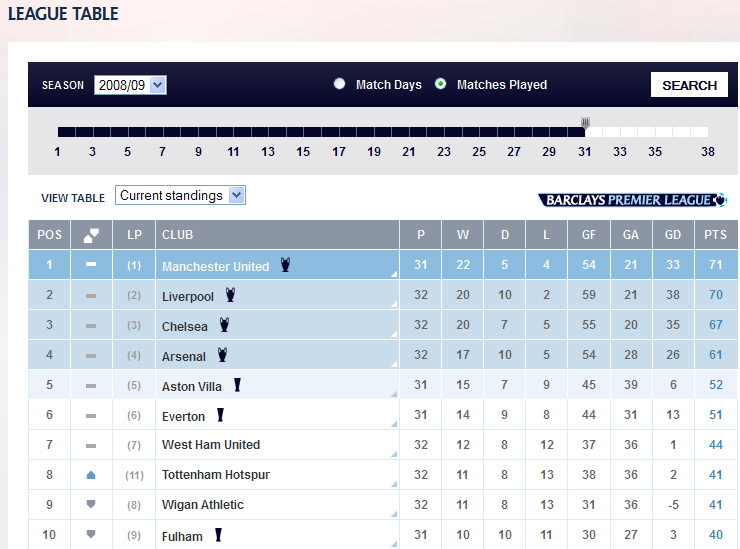The width and height of the screenshot is (740, 549).
Task: Click Tottenham Hotspur's blue up-arrow movement icon
Action: (91, 475)
